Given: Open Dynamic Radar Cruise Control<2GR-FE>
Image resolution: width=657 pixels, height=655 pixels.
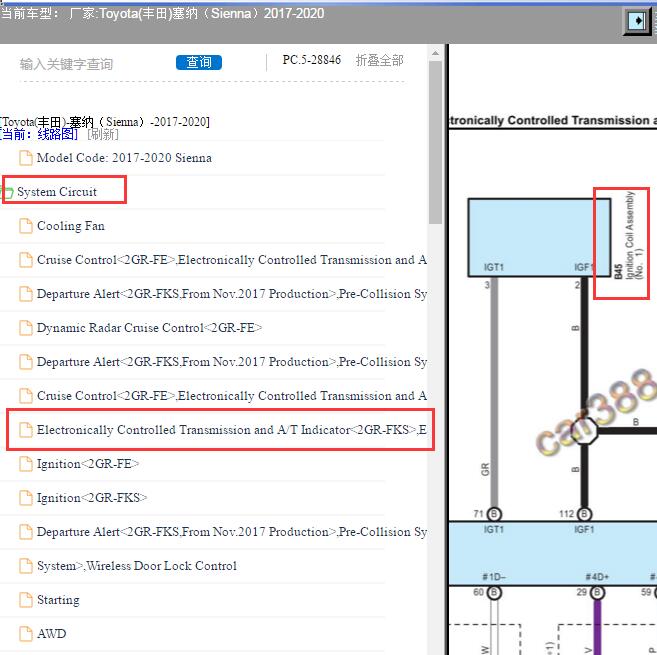Looking at the screenshot, I should tap(149, 328).
